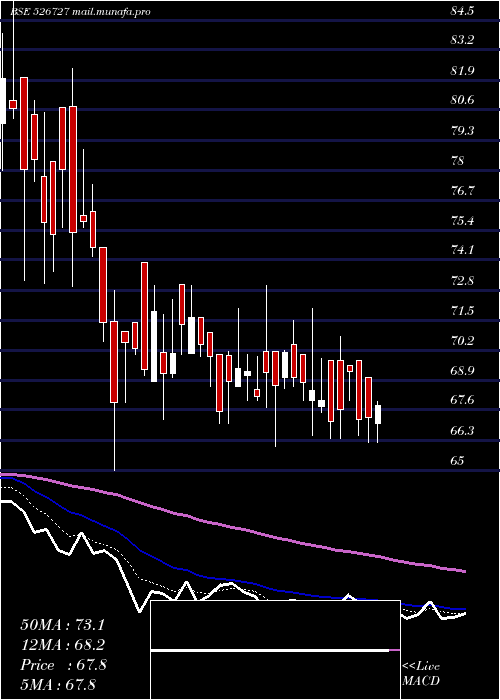This screenshot has width=500, height=700.
Task: Click the 68.9 price axis label
Action: (462, 371)
